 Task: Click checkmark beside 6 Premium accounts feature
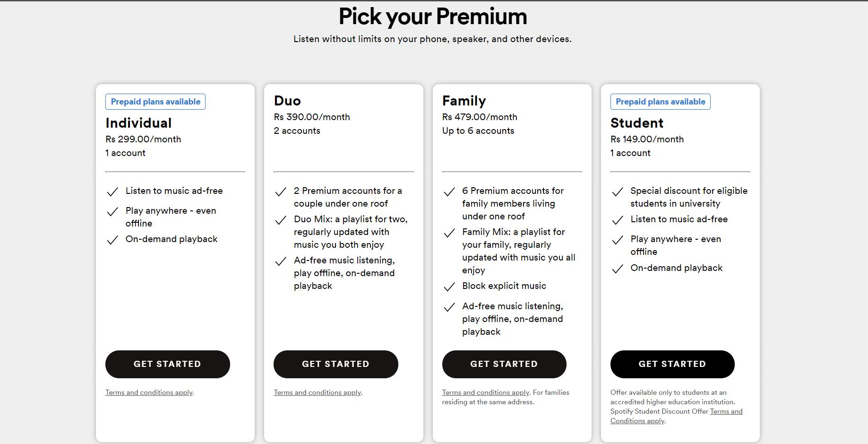[449, 192]
